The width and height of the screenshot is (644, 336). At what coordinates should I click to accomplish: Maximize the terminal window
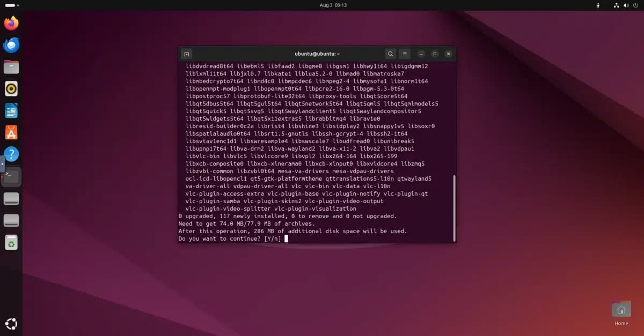[x=435, y=54]
